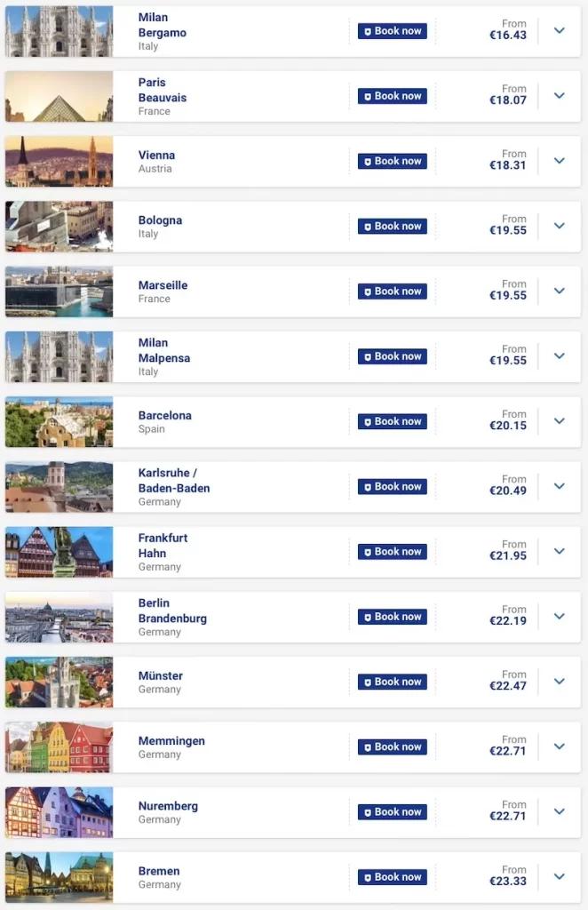Book now for Münster flight
The width and height of the screenshot is (588, 910).
[x=393, y=682]
